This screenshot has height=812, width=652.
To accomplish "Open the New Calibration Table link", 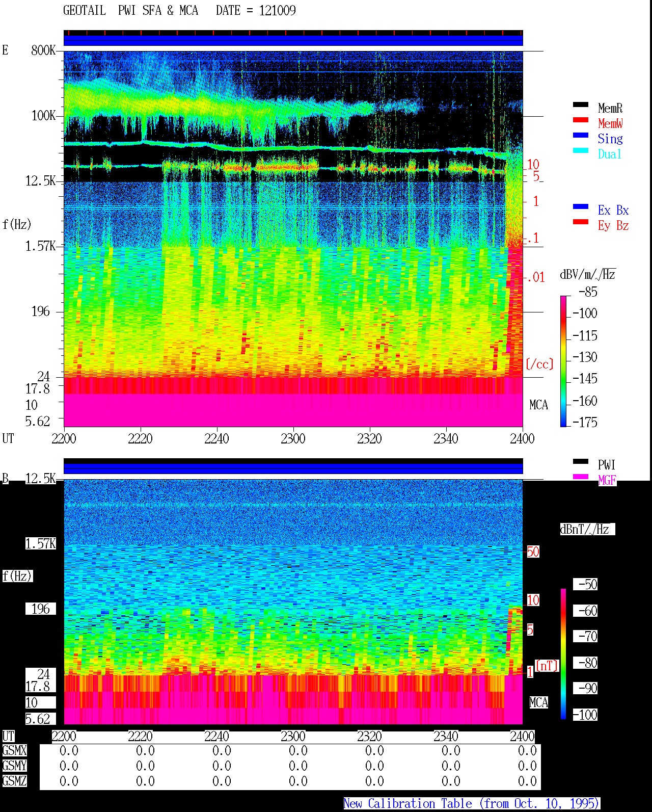I will (472, 804).
